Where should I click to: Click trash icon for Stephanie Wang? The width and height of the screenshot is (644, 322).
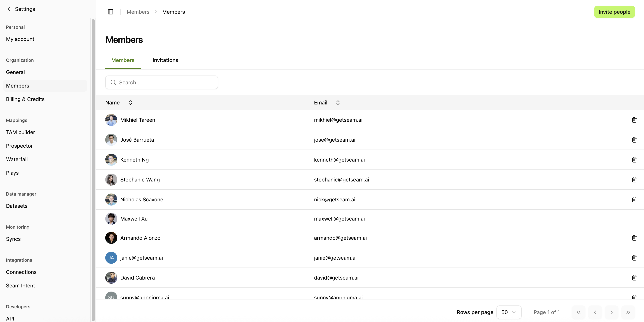(634, 180)
